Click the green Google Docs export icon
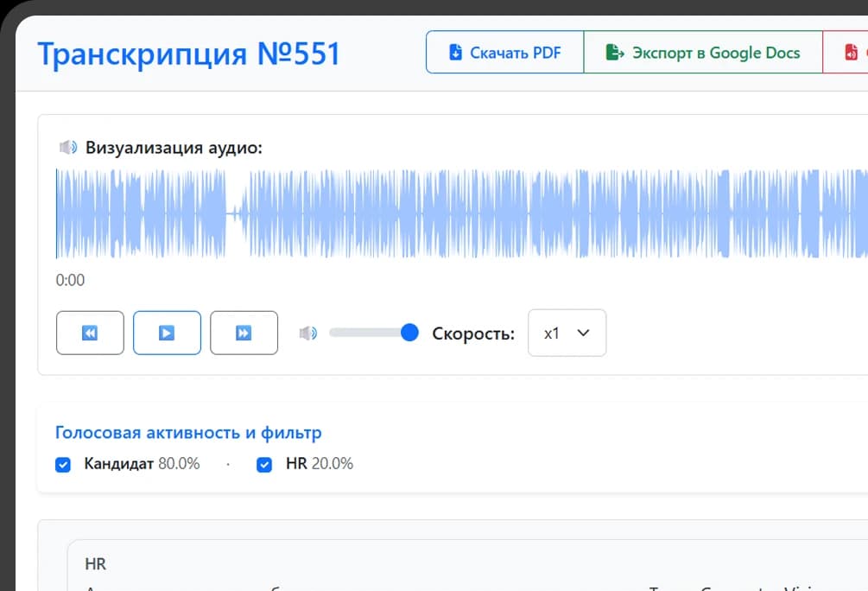The height and width of the screenshot is (591, 868). pyautogui.click(x=614, y=53)
